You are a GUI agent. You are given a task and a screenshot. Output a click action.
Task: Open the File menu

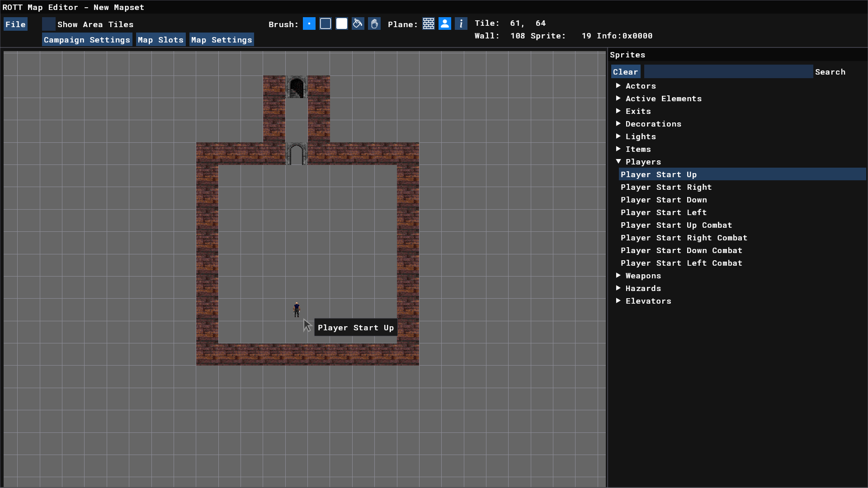pos(15,24)
